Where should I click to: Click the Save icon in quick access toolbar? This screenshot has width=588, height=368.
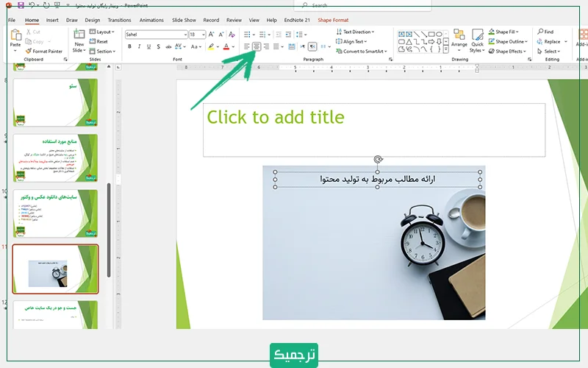(21, 5)
